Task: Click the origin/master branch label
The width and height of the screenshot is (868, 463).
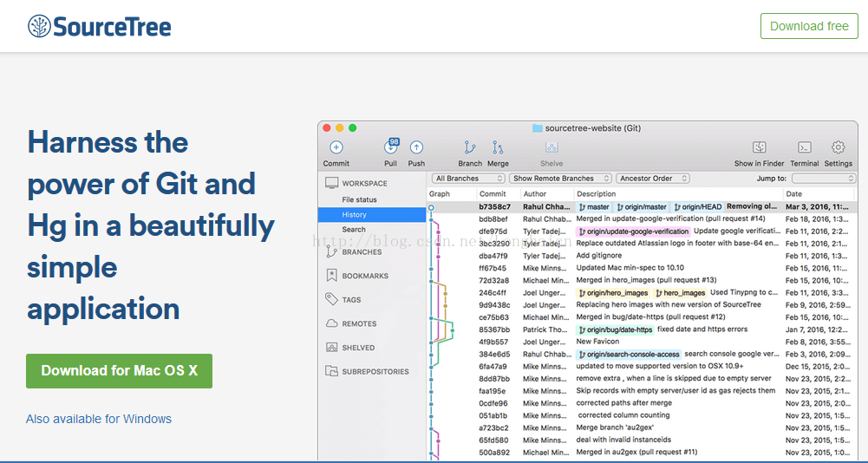Action: pyautogui.click(x=642, y=206)
